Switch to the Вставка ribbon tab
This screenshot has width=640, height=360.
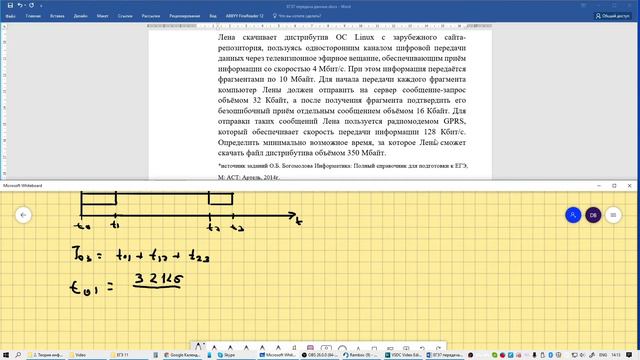[x=57, y=16]
